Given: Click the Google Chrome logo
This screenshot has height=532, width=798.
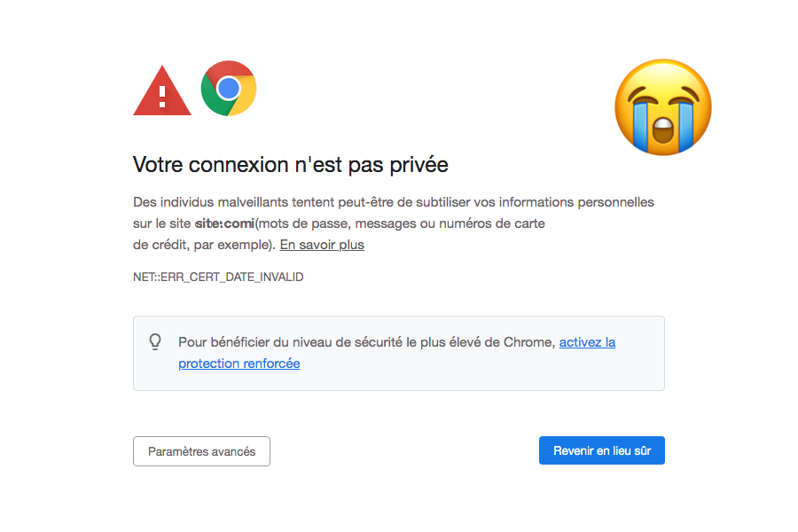Looking at the screenshot, I should [x=229, y=89].
